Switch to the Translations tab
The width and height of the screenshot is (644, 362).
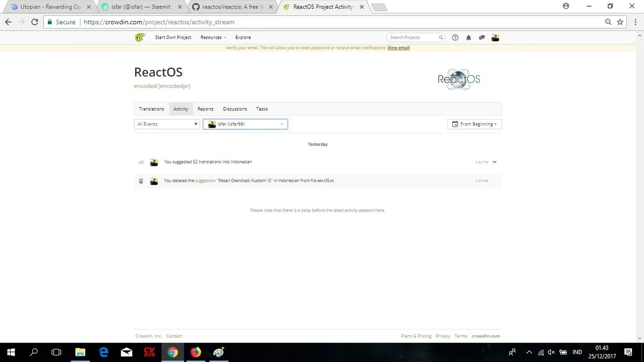151,109
